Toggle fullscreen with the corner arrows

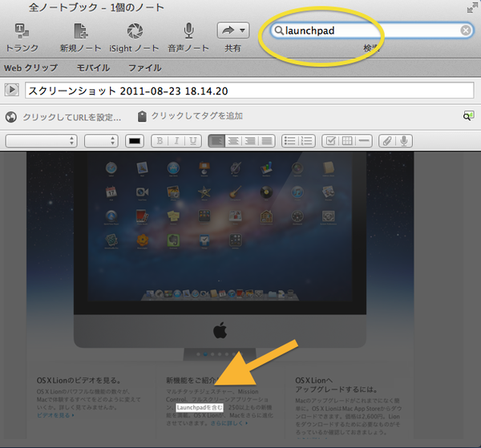pyautogui.click(x=472, y=8)
